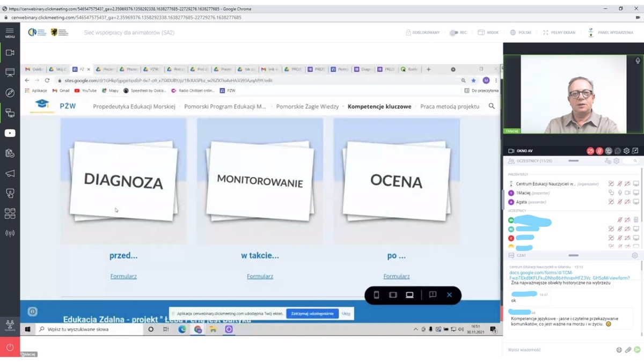Click the Formularz link under DIAGNOZA
This screenshot has height=362, width=644.
pos(123,276)
